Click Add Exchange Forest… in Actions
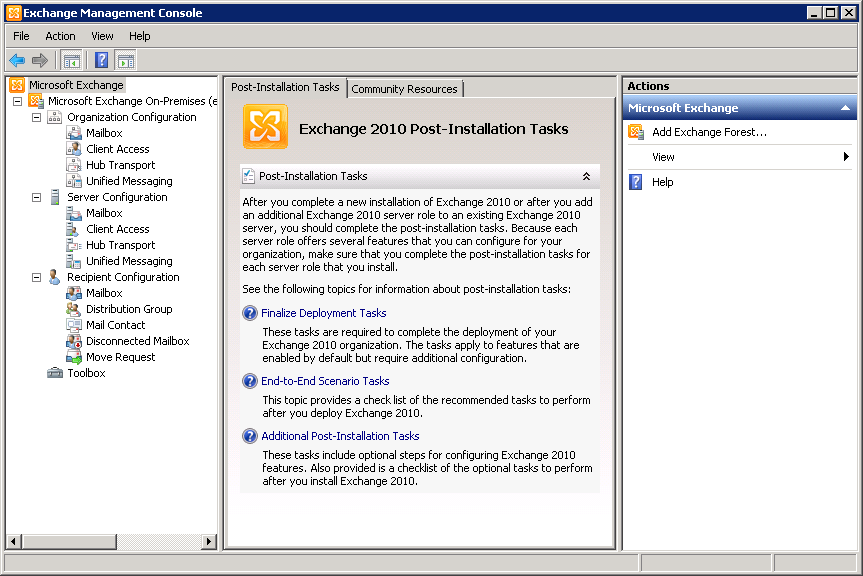This screenshot has height=576, width=863. (709, 132)
